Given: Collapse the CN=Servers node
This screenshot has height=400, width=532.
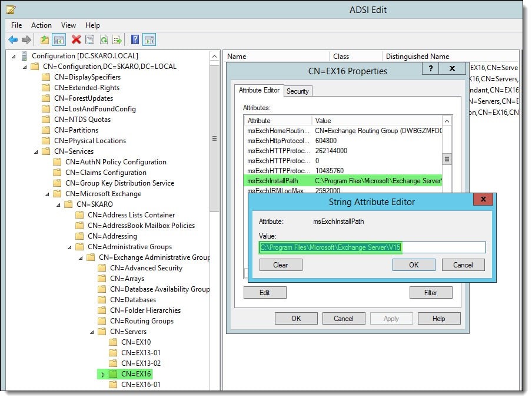Looking at the screenshot, I should [x=92, y=332].
